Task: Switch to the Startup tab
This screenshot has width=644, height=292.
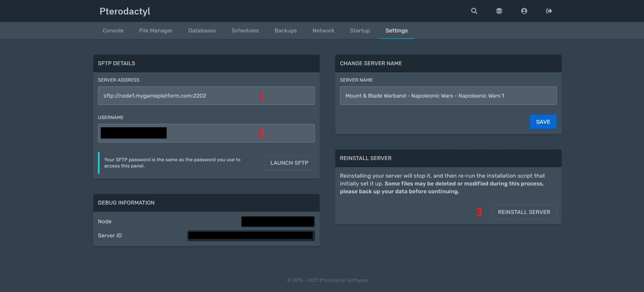Action: [360, 30]
